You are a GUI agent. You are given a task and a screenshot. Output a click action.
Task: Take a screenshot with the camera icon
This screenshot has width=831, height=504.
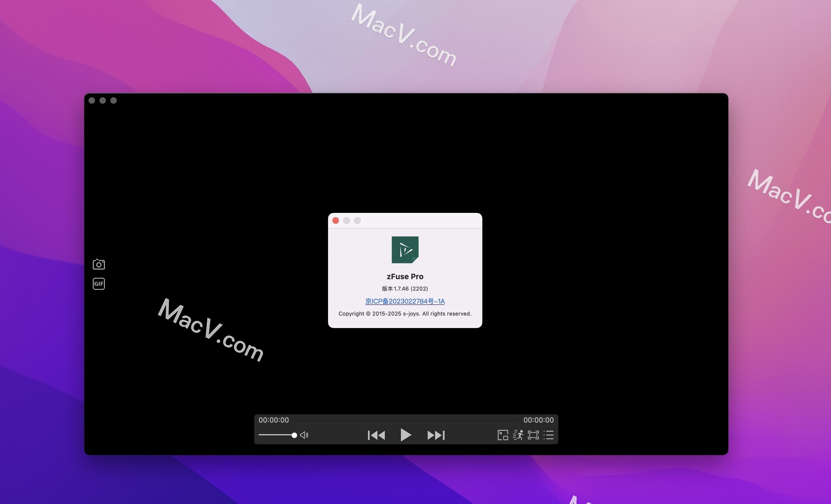click(x=99, y=264)
